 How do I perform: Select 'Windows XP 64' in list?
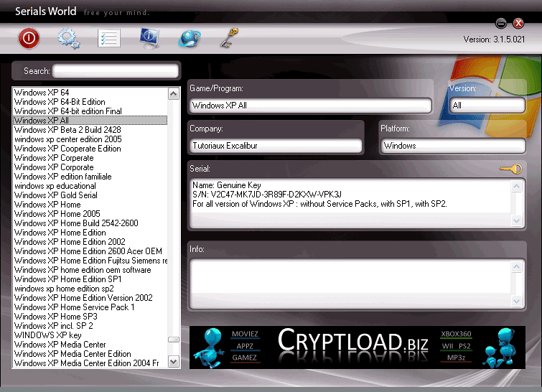tap(90, 93)
